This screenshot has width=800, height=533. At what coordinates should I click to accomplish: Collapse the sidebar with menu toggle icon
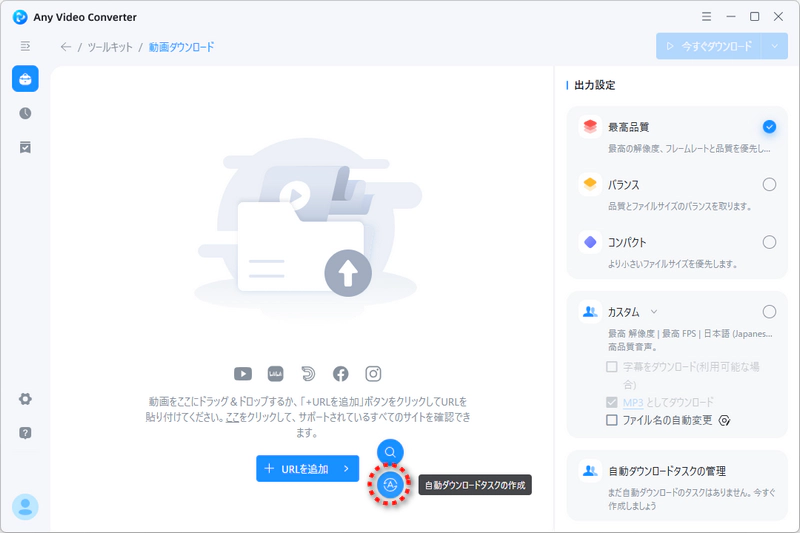click(x=25, y=46)
